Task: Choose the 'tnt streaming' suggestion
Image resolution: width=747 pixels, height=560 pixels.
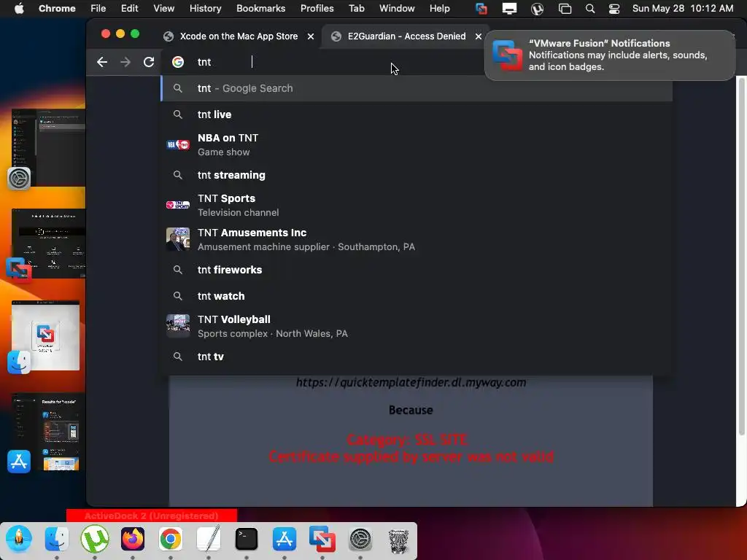Action: (x=417, y=175)
